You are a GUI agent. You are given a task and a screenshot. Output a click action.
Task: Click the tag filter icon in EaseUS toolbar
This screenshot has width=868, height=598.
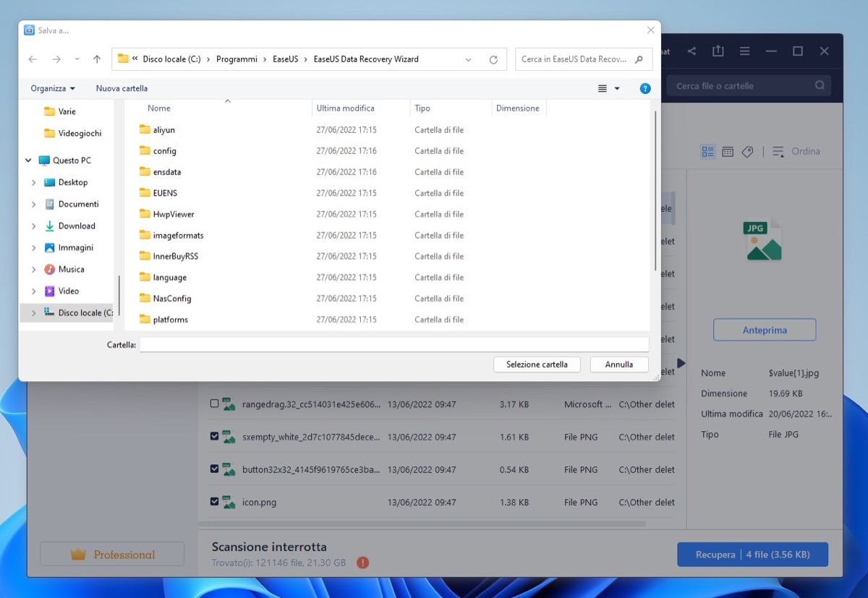(x=747, y=151)
